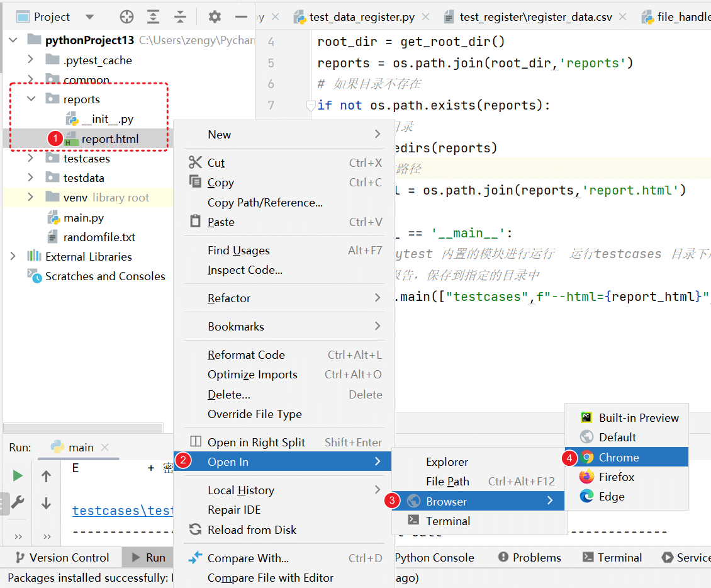Open report in Chrome browser
Viewport: 711px width, 588px height.
pyautogui.click(x=627, y=457)
